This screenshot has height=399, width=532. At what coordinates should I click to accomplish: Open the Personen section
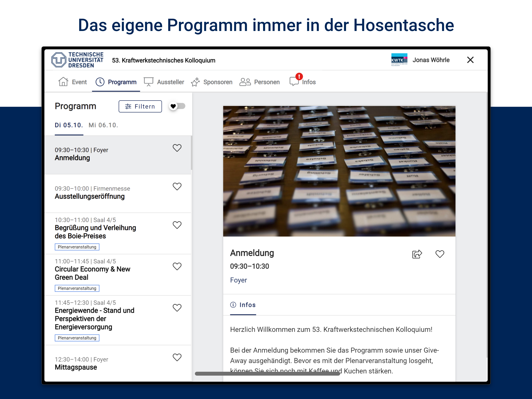pyautogui.click(x=260, y=82)
